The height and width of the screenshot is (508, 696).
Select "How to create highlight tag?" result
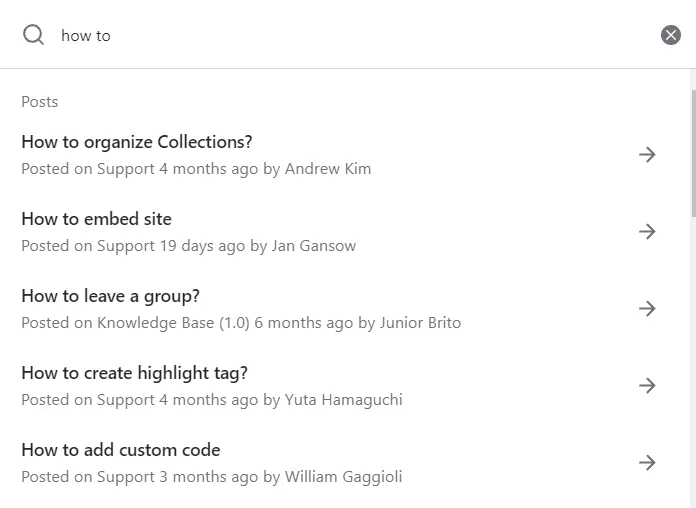[x=135, y=373]
